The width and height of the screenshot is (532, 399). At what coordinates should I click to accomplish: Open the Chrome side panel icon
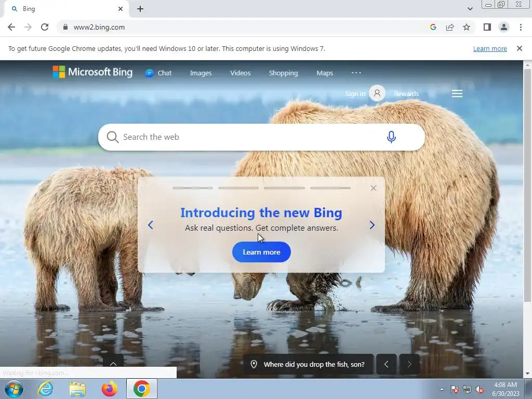click(487, 27)
